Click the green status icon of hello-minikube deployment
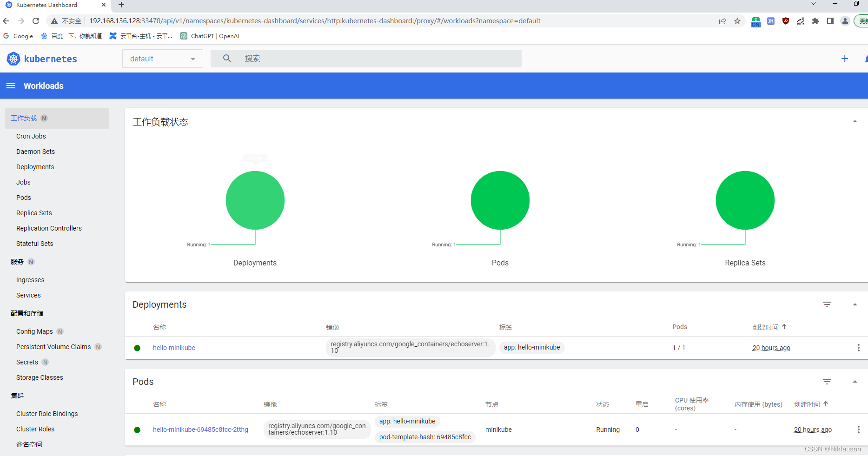This screenshot has width=868, height=456. 137,348
